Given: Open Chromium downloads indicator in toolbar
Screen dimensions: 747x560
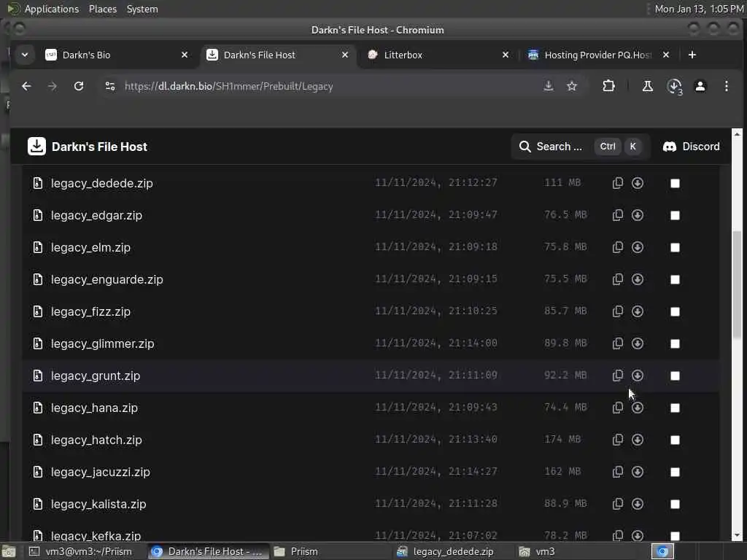Looking at the screenshot, I should [674, 86].
